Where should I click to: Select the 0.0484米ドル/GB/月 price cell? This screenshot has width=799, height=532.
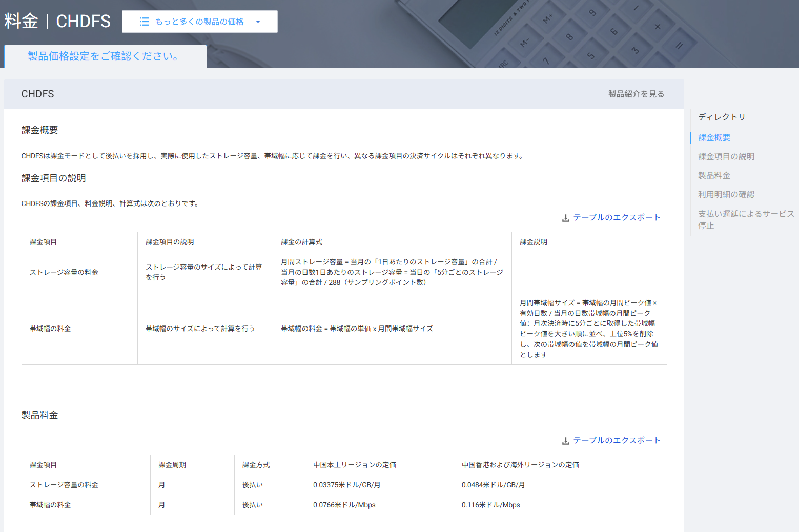point(493,485)
